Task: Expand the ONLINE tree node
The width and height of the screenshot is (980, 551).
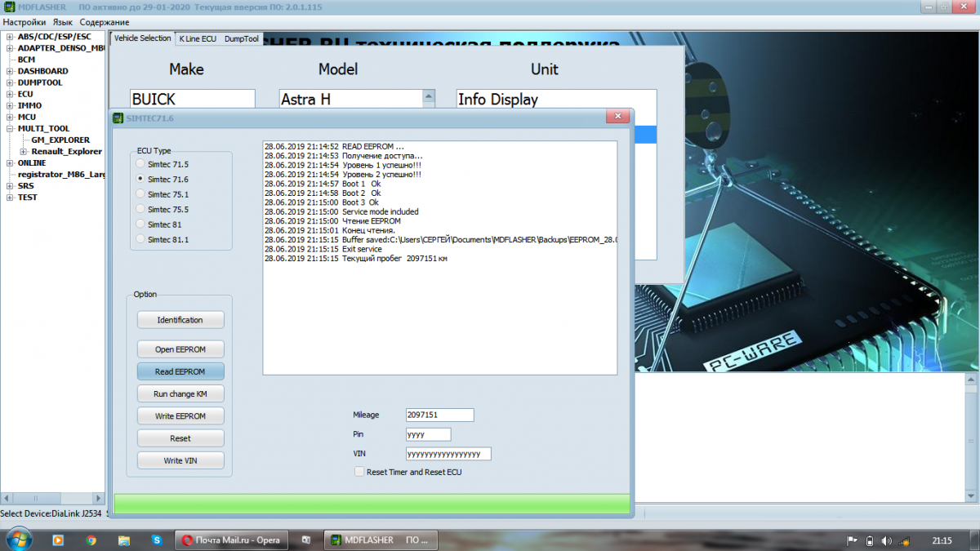Action: tap(10, 162)
